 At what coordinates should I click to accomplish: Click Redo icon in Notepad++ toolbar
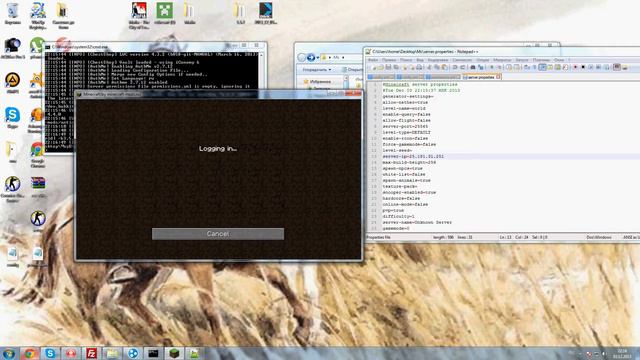[462, 67]
